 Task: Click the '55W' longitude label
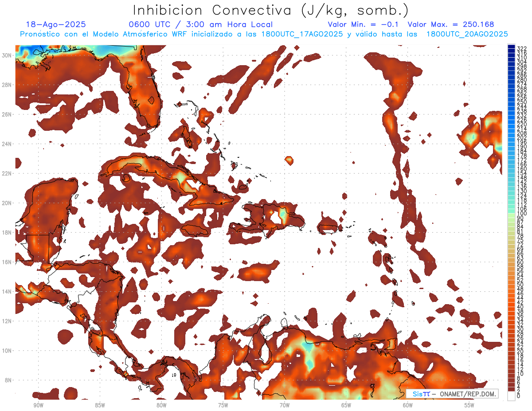click(469, 405)
